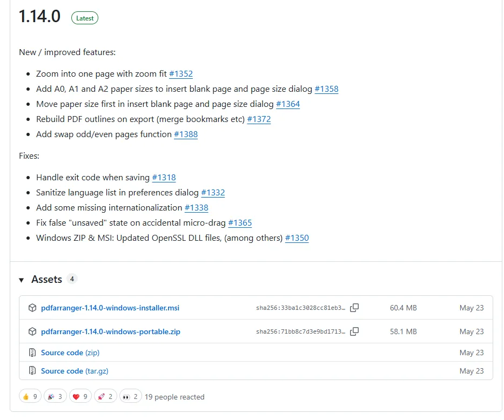This screenshot has height=420, width=504.
Task: Open issue #1365 micro-drag link
Action: (x=240, y=223)
